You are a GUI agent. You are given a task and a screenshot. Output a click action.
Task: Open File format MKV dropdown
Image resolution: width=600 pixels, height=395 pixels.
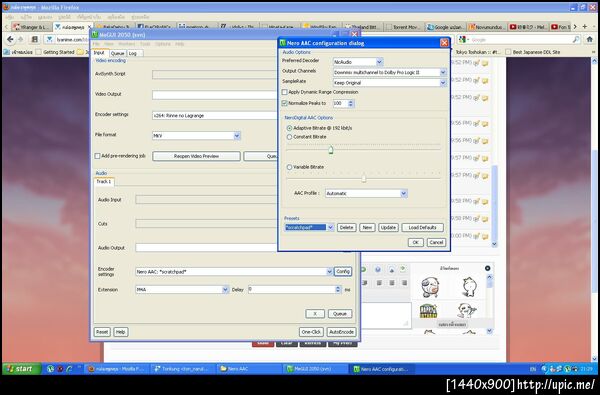tap(237, 135)
